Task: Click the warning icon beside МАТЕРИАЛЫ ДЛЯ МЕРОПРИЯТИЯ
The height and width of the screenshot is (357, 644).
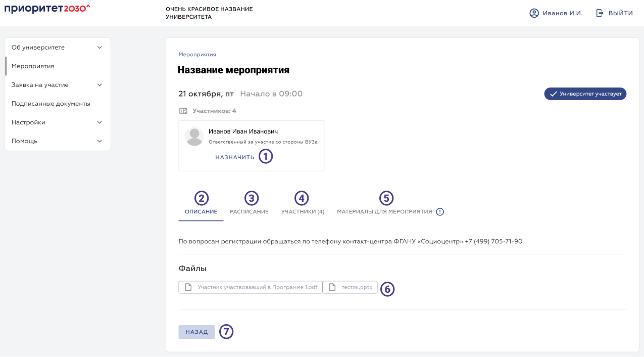Action: pos(439,211)
